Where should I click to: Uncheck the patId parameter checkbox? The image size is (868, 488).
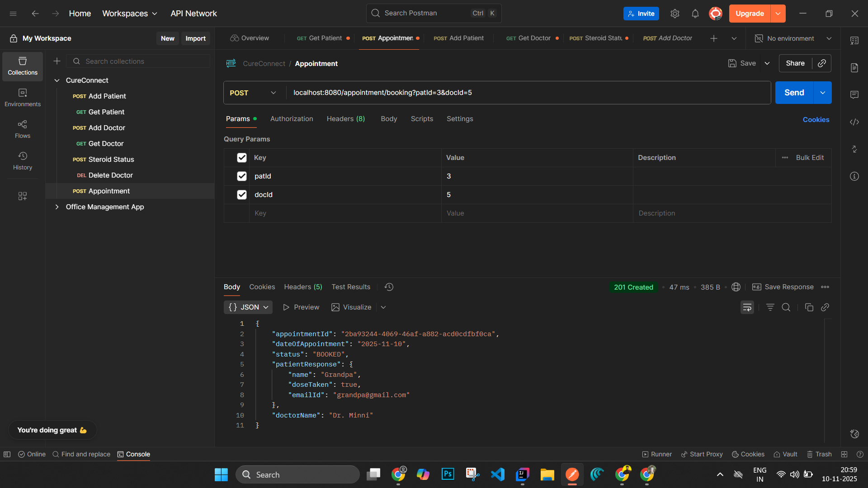(x=242, y=176)
